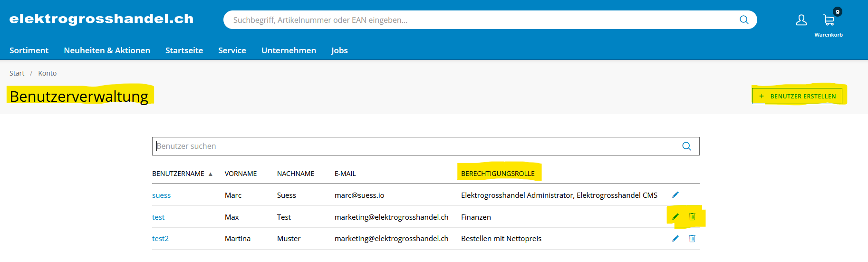Open Neuheiten & Aktionen menu
This screenshot has width=868, height=262.
click(x=107, y=50)
